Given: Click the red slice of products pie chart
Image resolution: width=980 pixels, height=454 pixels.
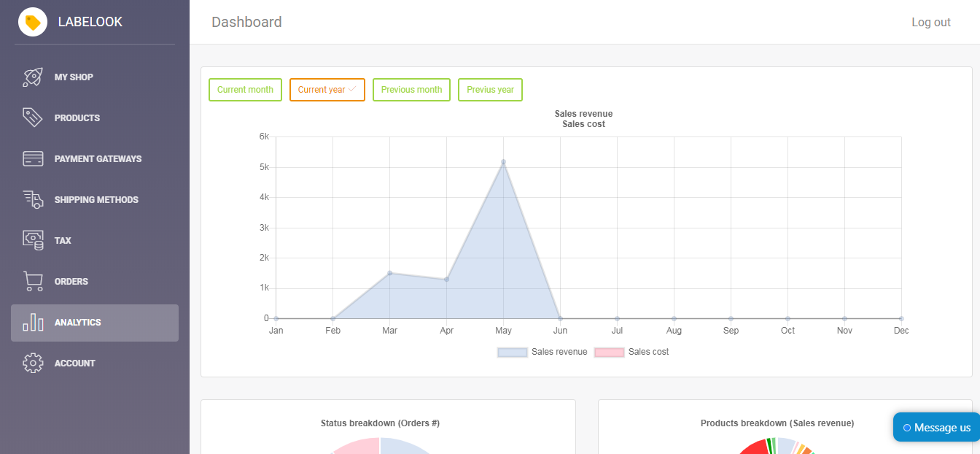Looking at the screenshot, I should 755,447.
